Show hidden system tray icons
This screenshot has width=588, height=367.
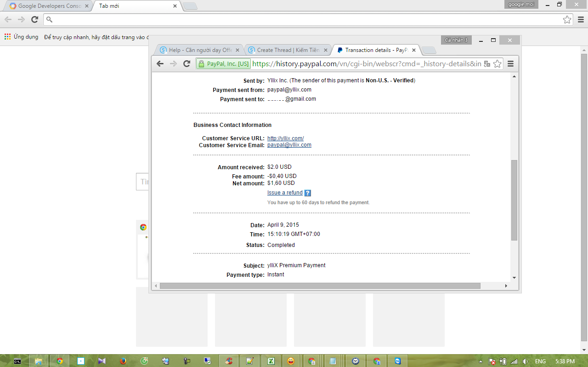pyautogui.click(x=481, y=361)
